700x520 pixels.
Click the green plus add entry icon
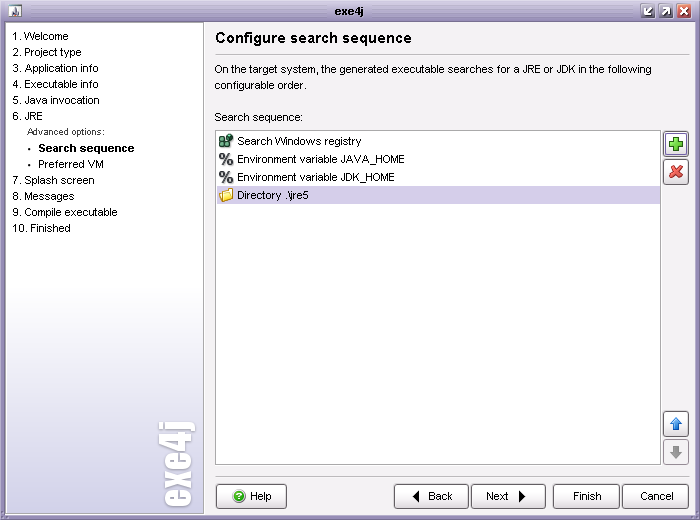(x=676, y=144)
